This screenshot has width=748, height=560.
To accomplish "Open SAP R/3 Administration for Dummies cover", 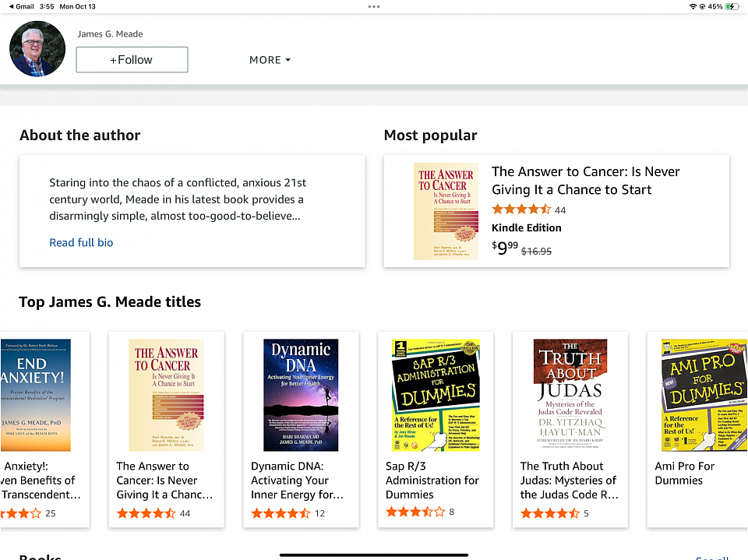I will pyautogui.click(x=436, y=395).
